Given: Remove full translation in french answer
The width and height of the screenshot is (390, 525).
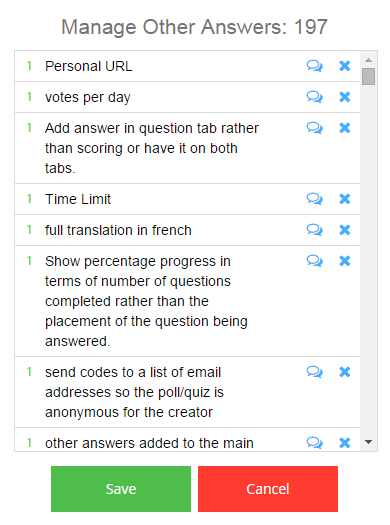Looking at the screenshot, I should tap(345, 230).
